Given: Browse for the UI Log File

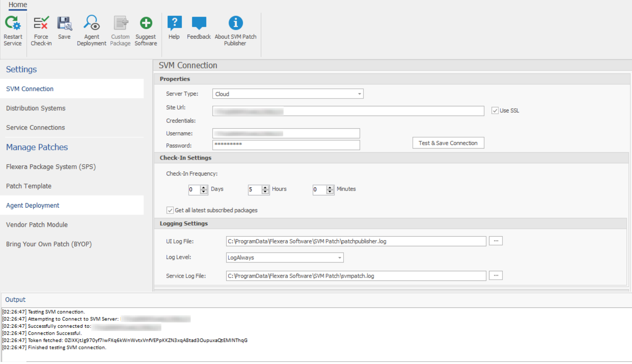Looking at the screenshot, I should pyautogui.click(x=496, y=241).
